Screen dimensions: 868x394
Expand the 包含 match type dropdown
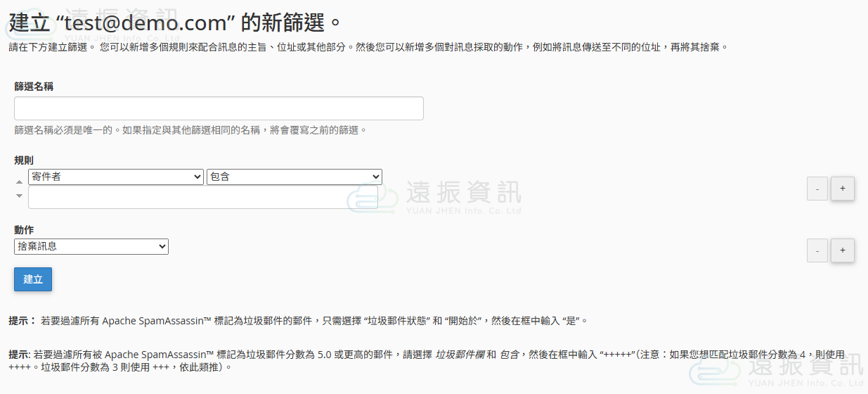pyautogui.click(x=294, y=177)
